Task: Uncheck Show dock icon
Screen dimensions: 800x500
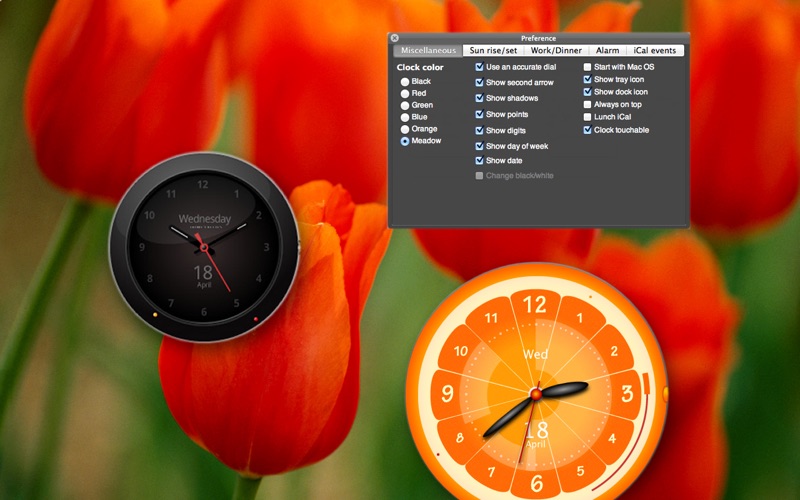Action: pyautogui.click(x=588, y=92)
